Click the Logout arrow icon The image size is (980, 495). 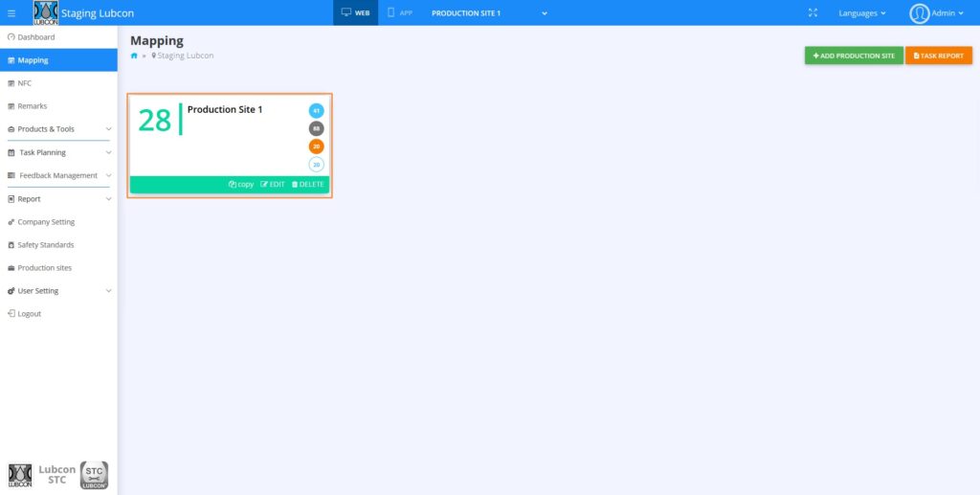pyautogui.click(x=11, y=314)
